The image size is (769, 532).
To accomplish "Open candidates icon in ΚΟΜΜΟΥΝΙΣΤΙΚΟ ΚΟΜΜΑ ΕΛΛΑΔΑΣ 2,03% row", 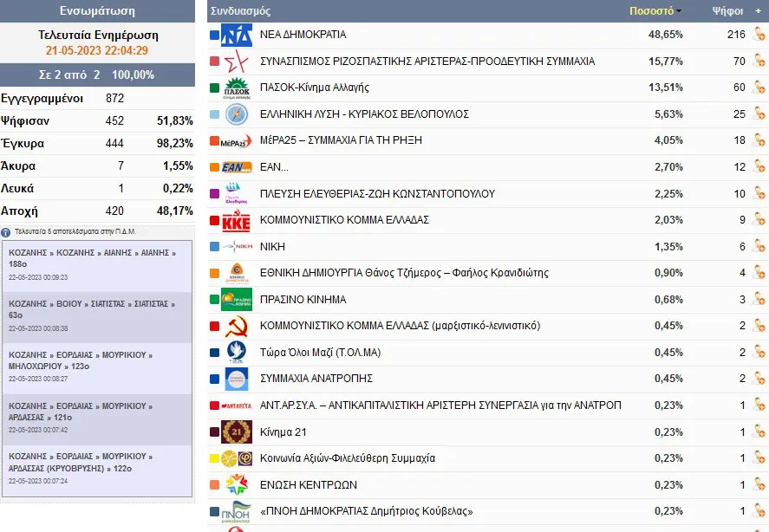I will point(759,220).
